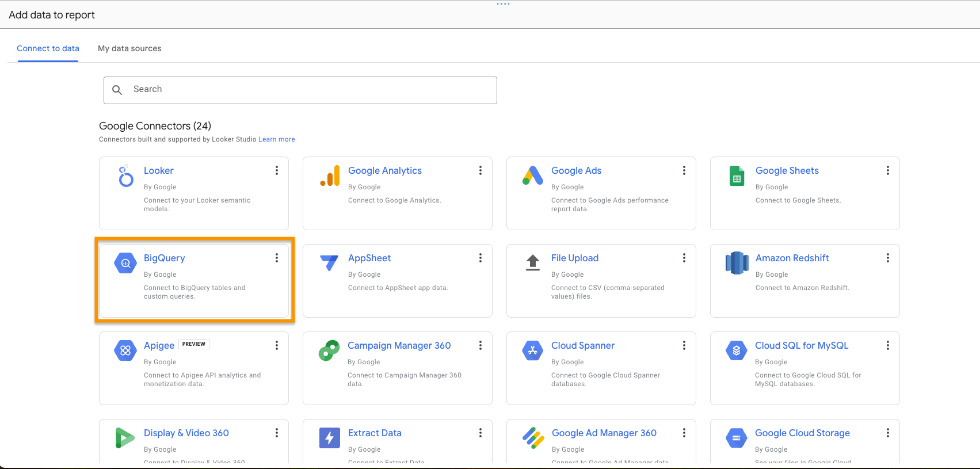This screenshot has width=980, height=469.
Task: Click 'Connect to CSV (comma-separated values) files.' text
Action: pos(608,292)
